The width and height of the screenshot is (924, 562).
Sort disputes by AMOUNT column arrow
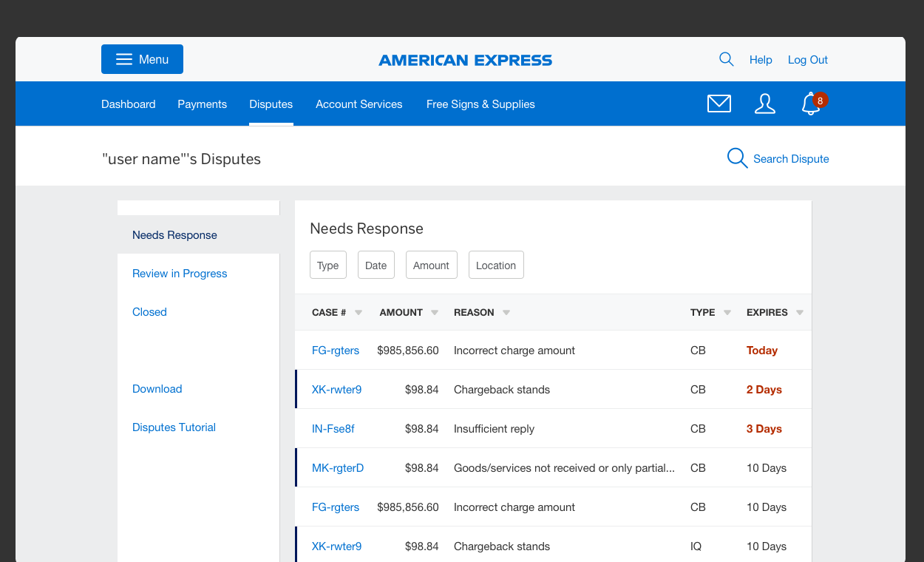click(434, 312)
